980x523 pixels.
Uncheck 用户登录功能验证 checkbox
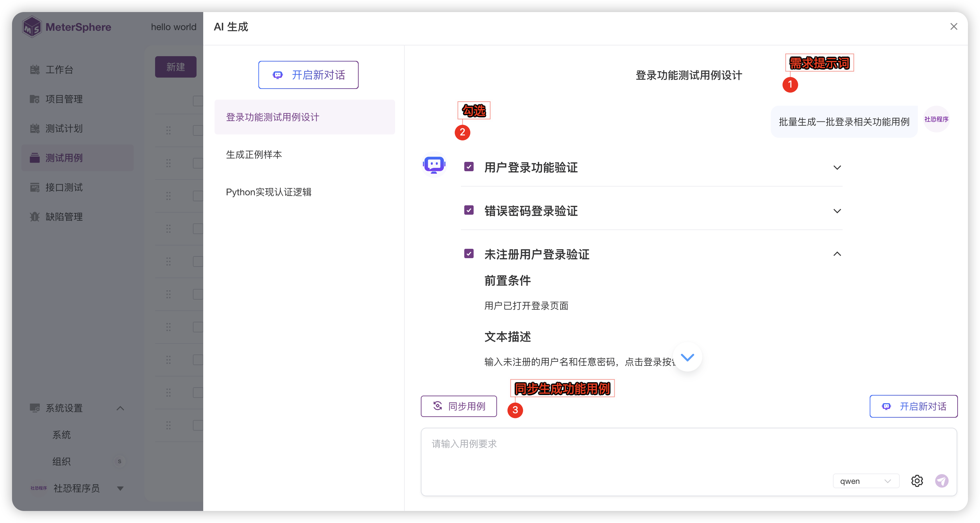469,167
